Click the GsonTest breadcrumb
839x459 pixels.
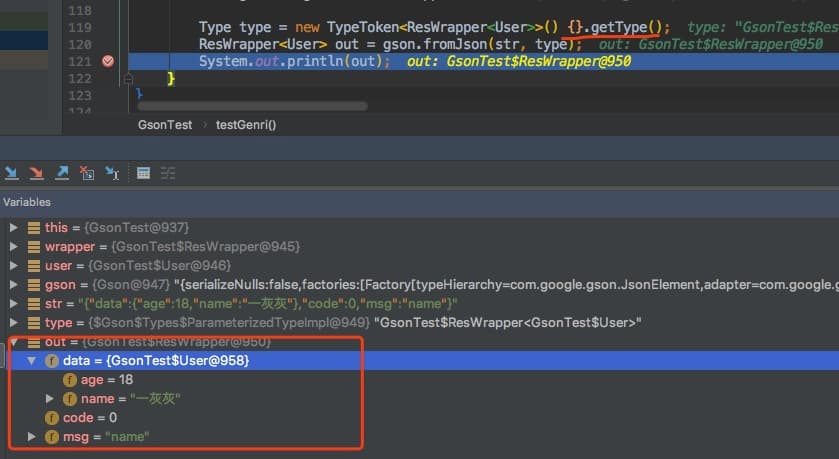[x=165, y=125]
